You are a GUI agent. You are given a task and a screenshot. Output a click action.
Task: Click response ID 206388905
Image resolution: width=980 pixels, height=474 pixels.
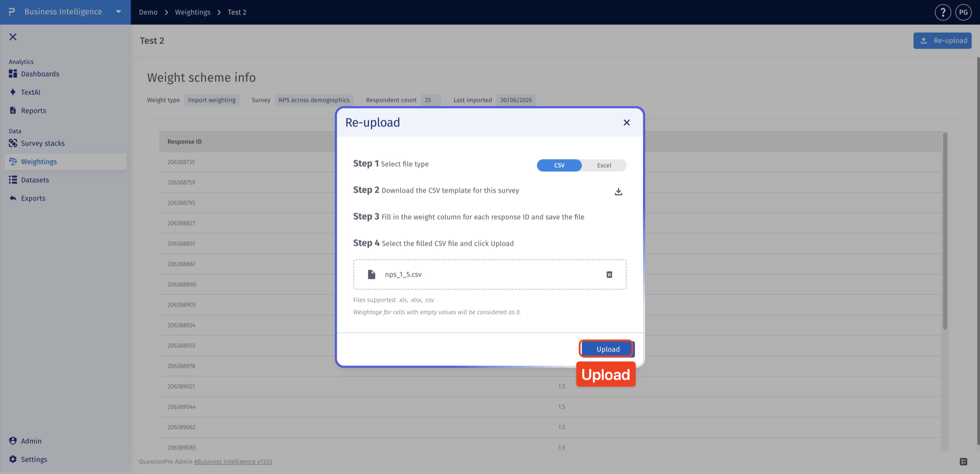(x=181, y=305)
